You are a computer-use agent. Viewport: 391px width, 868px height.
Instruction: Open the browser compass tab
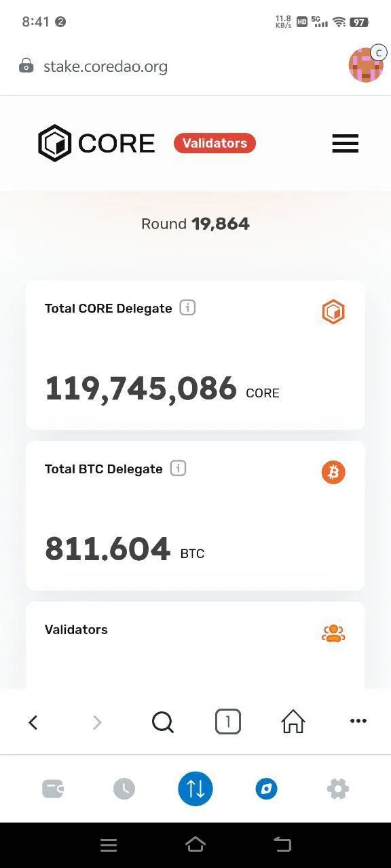pyautogui.click(x=266, y=789)
